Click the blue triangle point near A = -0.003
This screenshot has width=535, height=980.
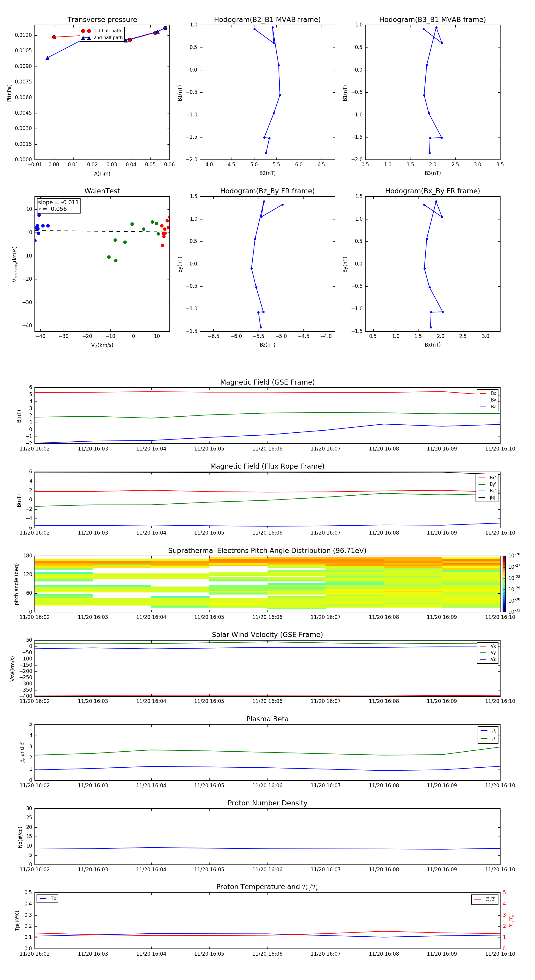tap(47, 58)
